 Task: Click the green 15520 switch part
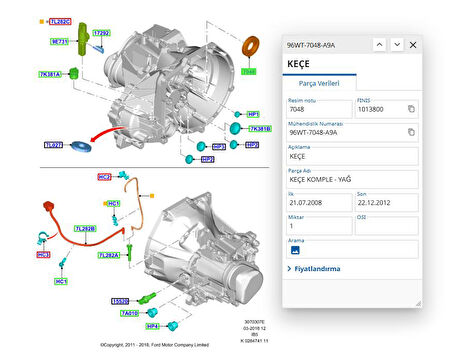(147, 298)
